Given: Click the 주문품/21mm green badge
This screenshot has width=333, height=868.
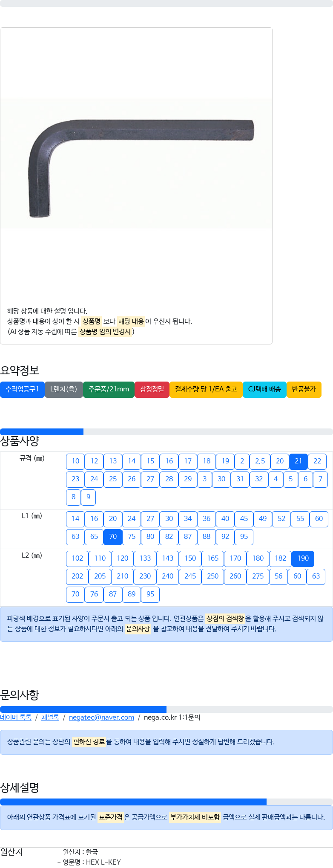Looking at the screenshot, I should 109,389.
